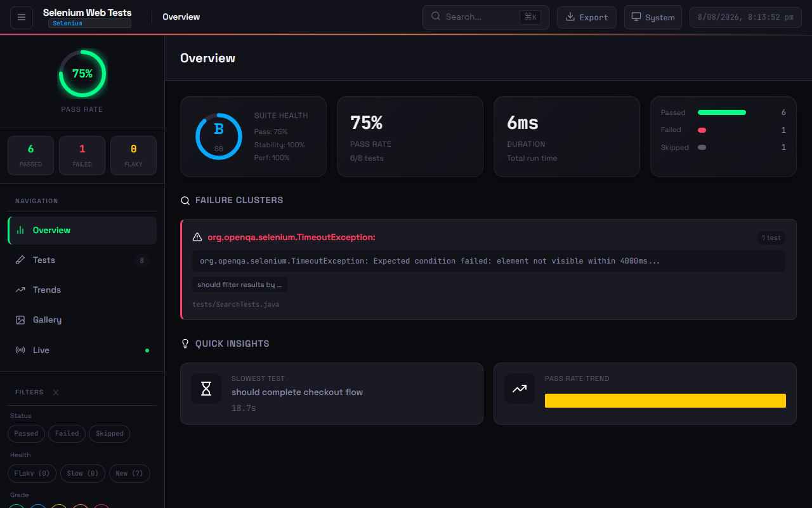The width and height of the screenshot is (812, 508).
Task: Open the Live navigation item
Action: [x=82, y=350]
